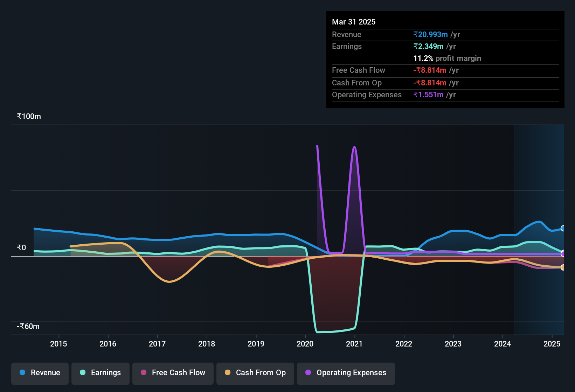The height and width of the screenshot is (392, 575).
Task: Click the teal Earnings trough near 2020
Action: click(x=318, y=331)
